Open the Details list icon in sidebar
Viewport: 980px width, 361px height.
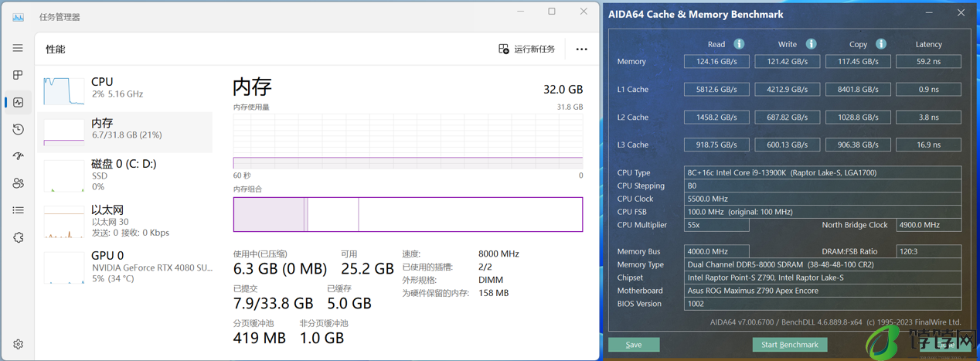[18, 210]
